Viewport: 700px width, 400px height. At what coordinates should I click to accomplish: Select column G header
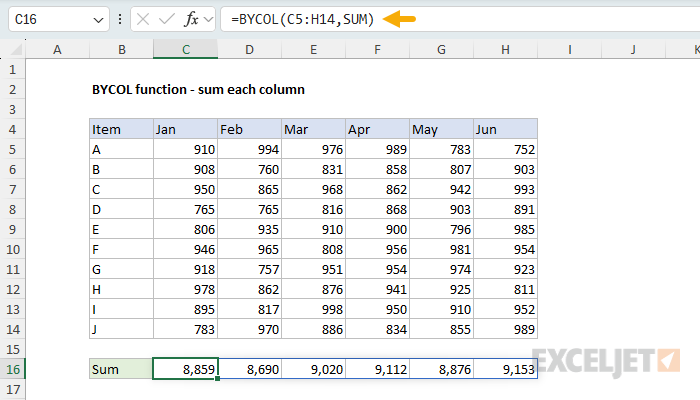tap(442, 50)
